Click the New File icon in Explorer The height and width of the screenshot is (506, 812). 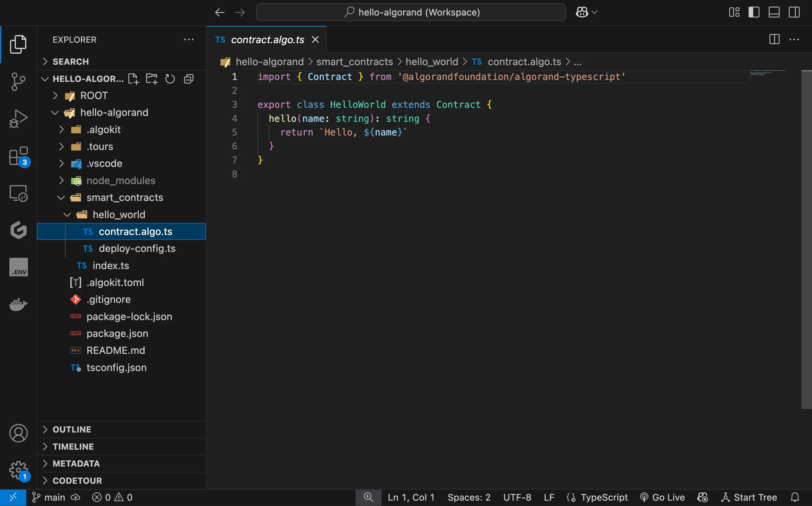[133, 79]
